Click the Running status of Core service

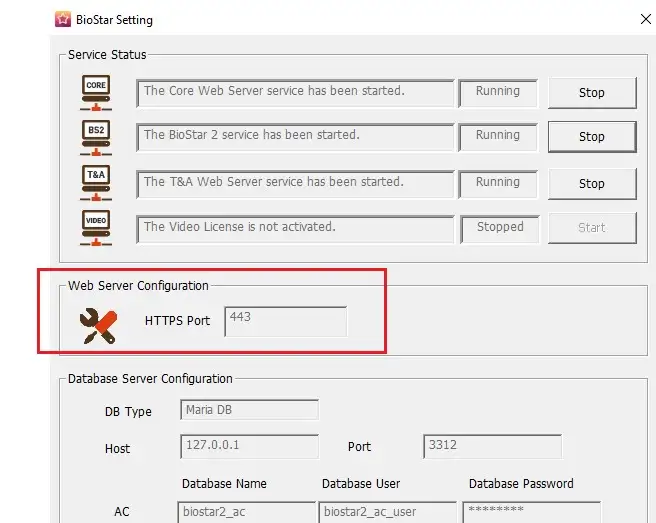(x=498, y=93)
